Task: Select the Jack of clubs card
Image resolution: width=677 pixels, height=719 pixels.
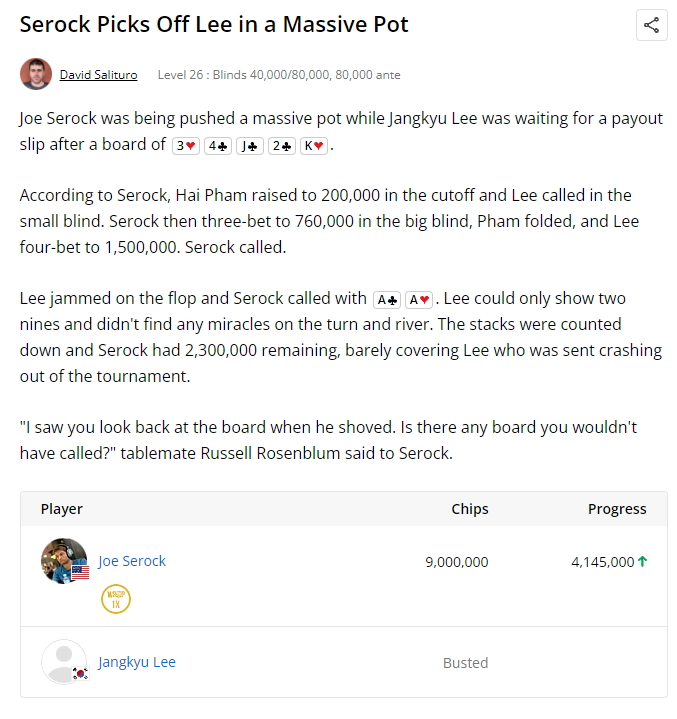Action: pos(250,146)
